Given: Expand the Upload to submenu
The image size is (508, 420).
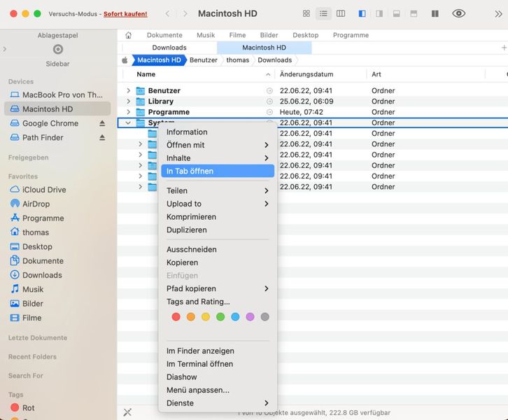Looking at the screenshot, I should pyautogui.click(x=267, y=204).
